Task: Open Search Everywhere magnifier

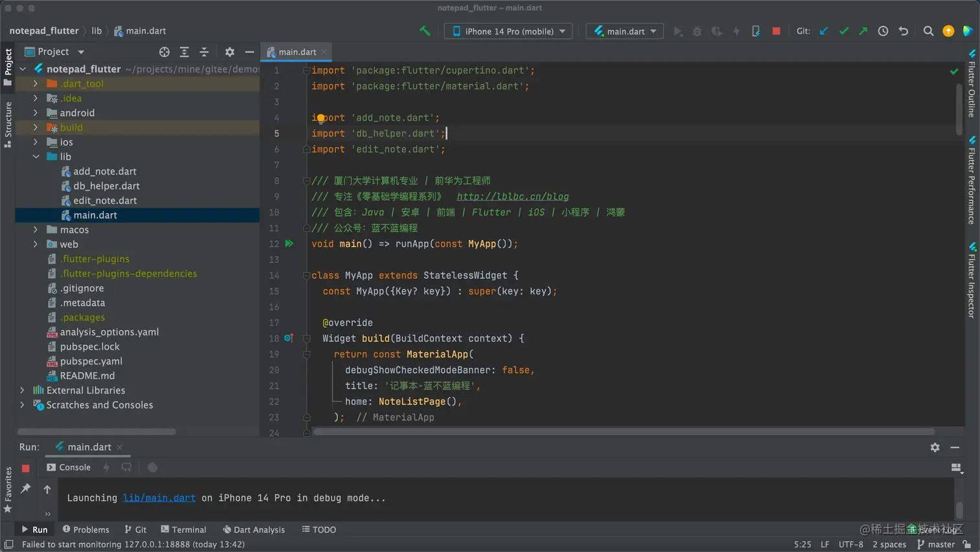Action: pos(928,30)
